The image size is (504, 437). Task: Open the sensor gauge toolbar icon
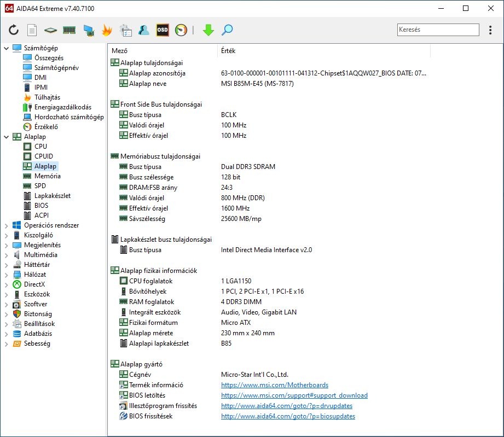(181, 30)
